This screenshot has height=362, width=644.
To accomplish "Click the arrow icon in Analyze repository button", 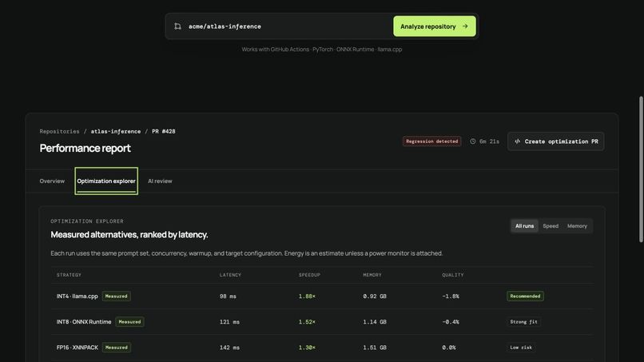I will point(465,26).
